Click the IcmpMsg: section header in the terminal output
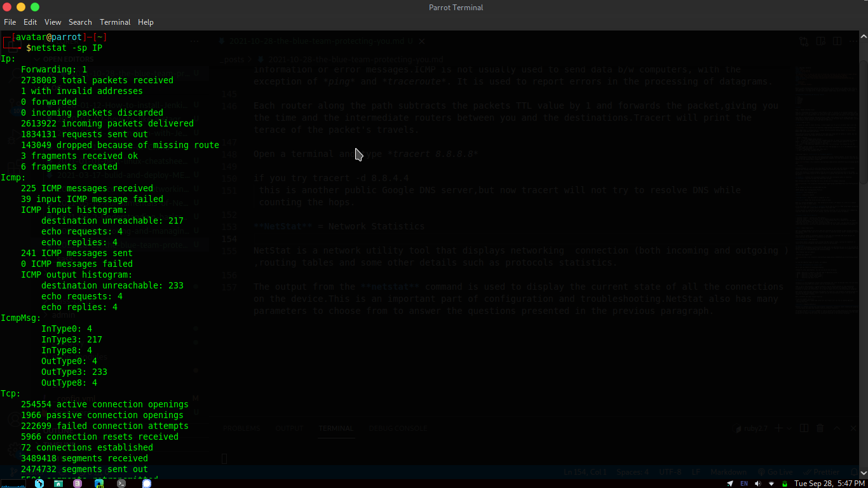 [21, 318]
